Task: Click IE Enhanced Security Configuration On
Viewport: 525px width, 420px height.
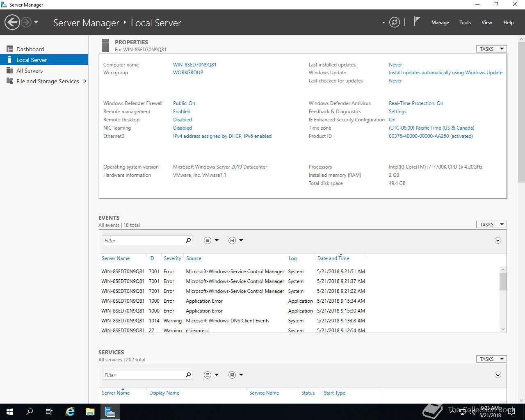Action: pos(392,120)
